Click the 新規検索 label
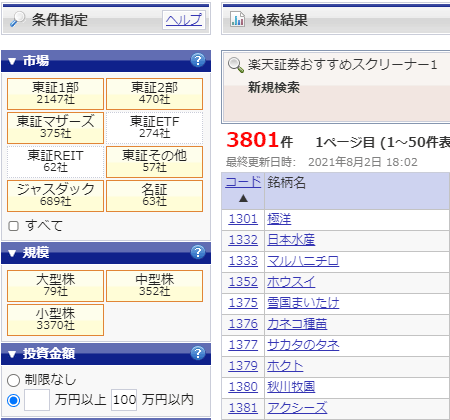The height and width of the screenshot is (420, 450). click(x=273, y=88)
